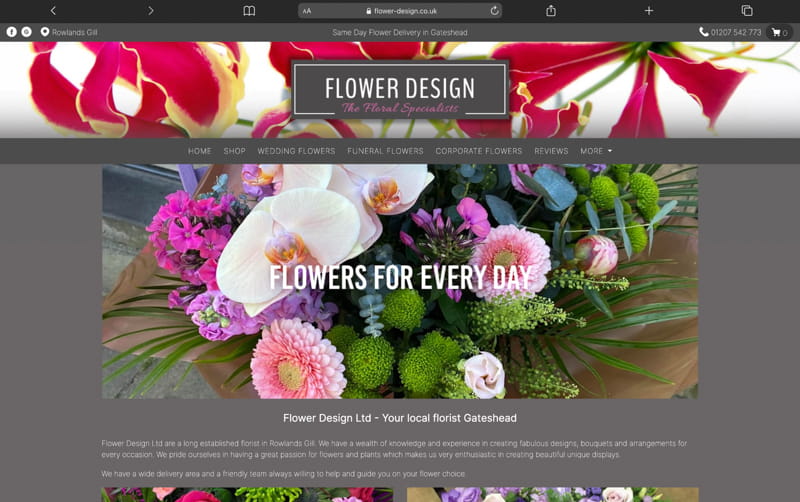This screenshot has height=502, width=800.
Task: Tap the AA reader view button
Action: coord(307,11)
